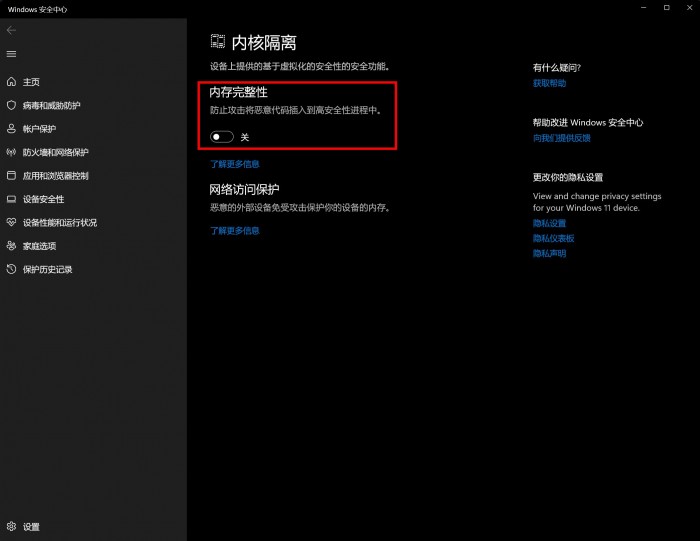
Task: Click the signal icon for 防火墙和网络保护
Action: click(x=12, y=152)
